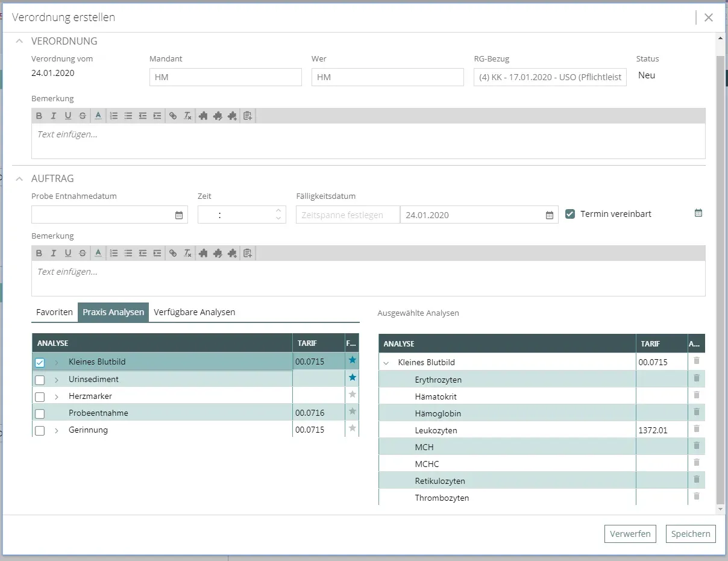
Task: Toggle italic in Verordnung Bemerkung toolbar
Action: coord(54,116)
